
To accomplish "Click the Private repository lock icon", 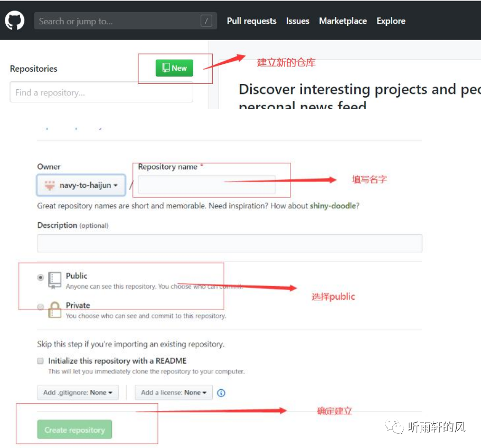I will pyautogui.click(x=54, y=310).
